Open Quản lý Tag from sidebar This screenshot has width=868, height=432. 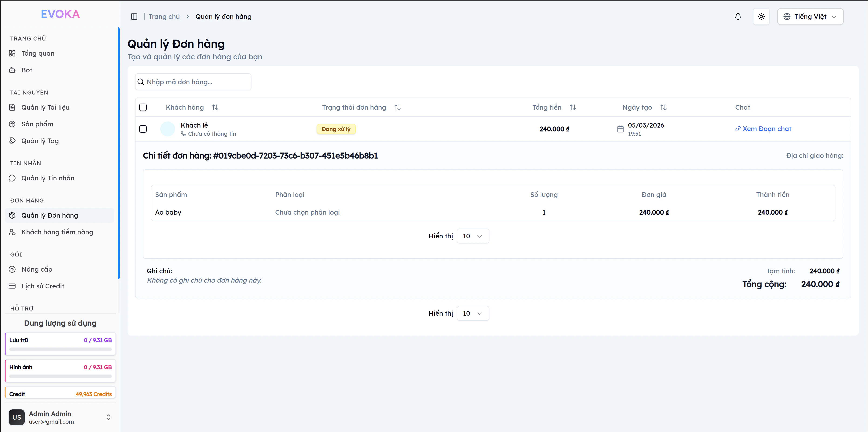point(40,141)
